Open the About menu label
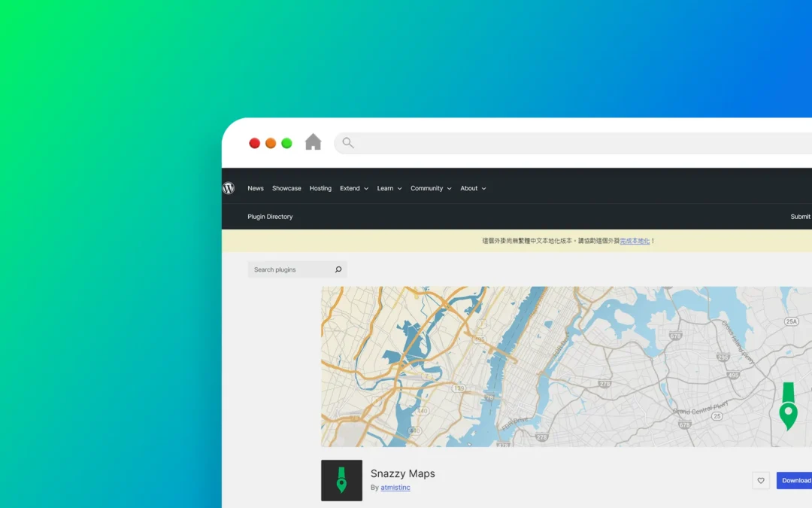Screen dimensions: 812x508 coord(468,188)
